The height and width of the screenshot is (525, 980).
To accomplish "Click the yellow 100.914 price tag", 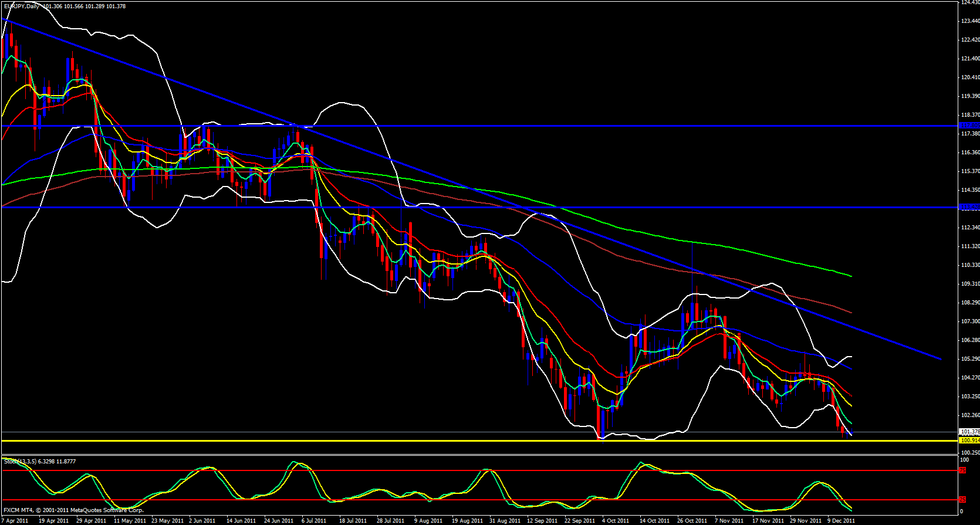I will pyautogui.click(x=969, y=441).
